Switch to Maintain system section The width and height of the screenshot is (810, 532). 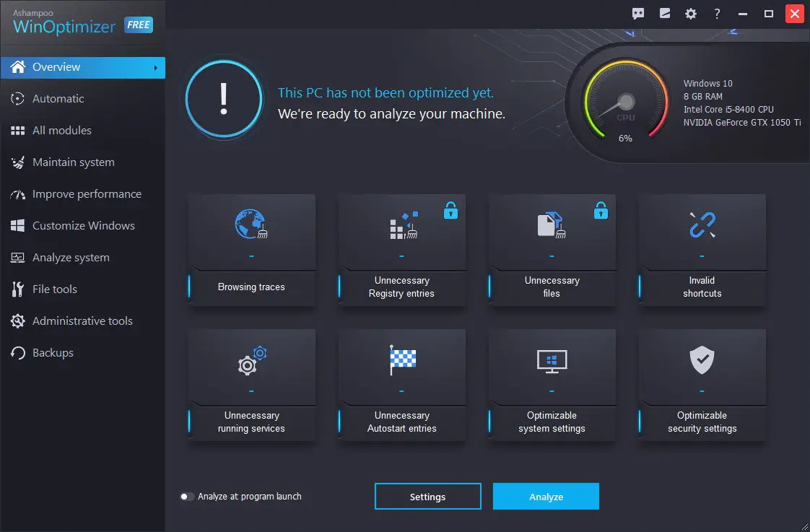tap(72, 162)
